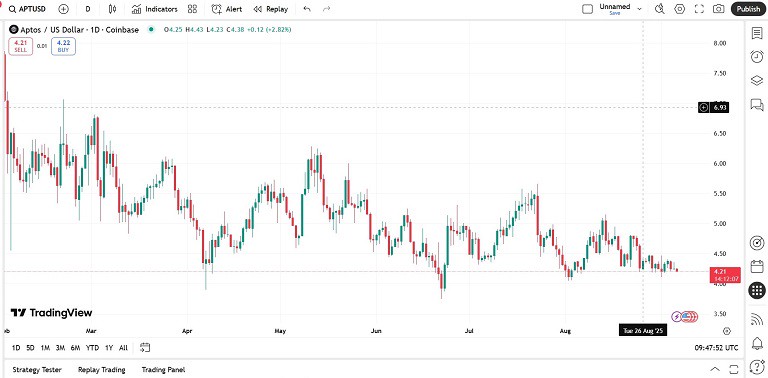Start bar Replay mode
768x378 pixels.
[x=271, y=9]
